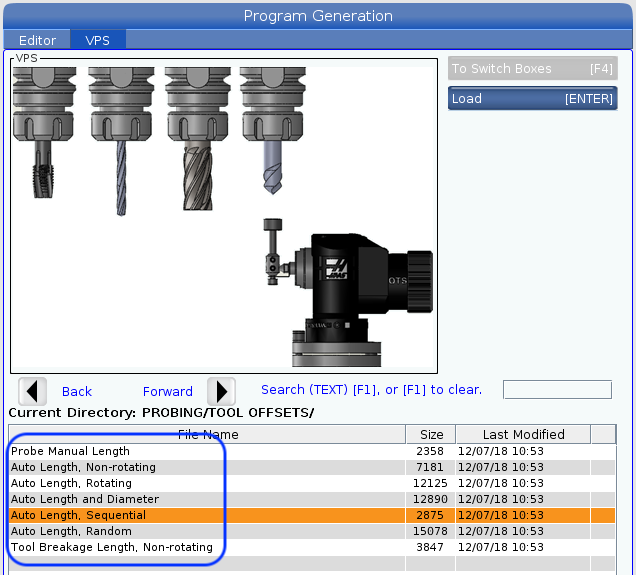This screenshot has width=636, height=575.
Task: Click the end mill tool image
Action: [x=195, y=130]
